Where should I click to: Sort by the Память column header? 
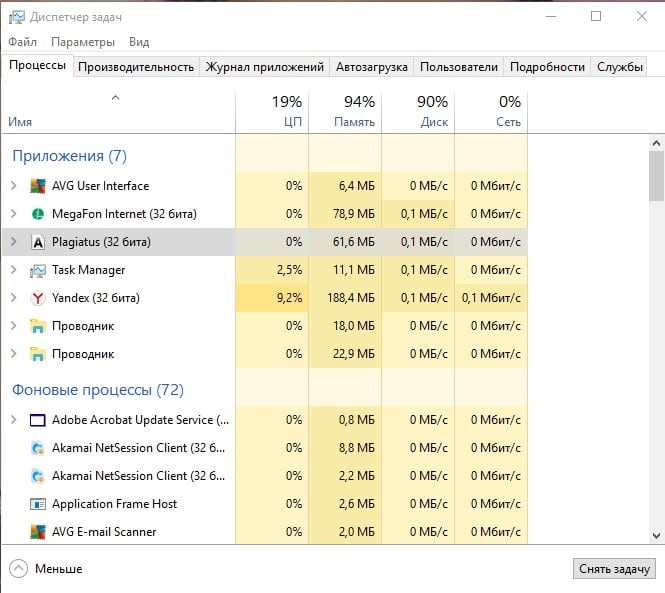coord(345,113)
